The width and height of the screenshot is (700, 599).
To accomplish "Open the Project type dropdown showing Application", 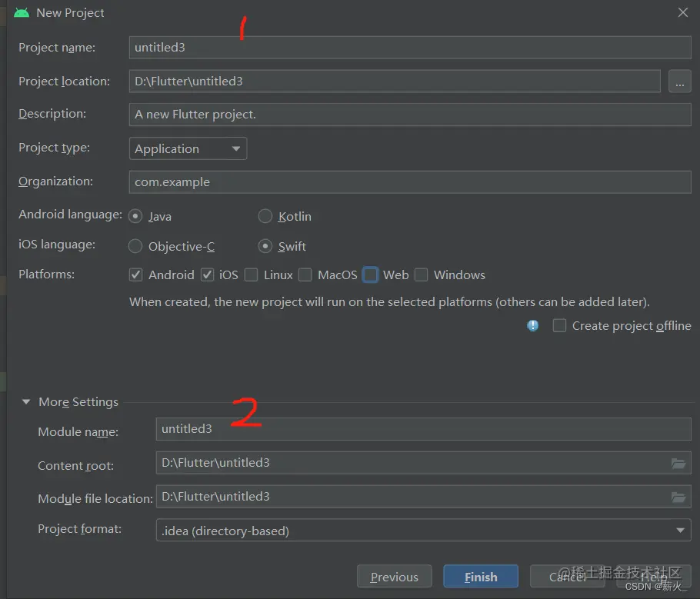I will click(x=188, y=148).
